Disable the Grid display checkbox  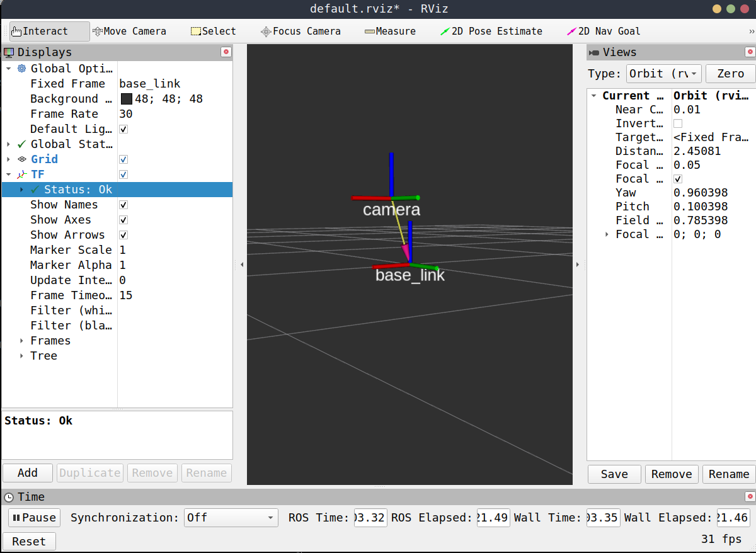[x=123, y=159]
